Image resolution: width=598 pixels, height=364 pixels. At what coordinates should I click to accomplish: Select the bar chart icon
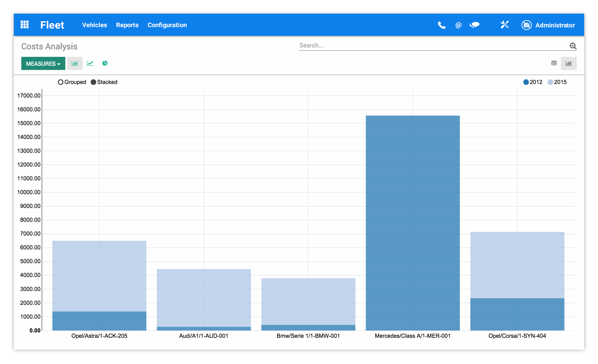[75, 63]
